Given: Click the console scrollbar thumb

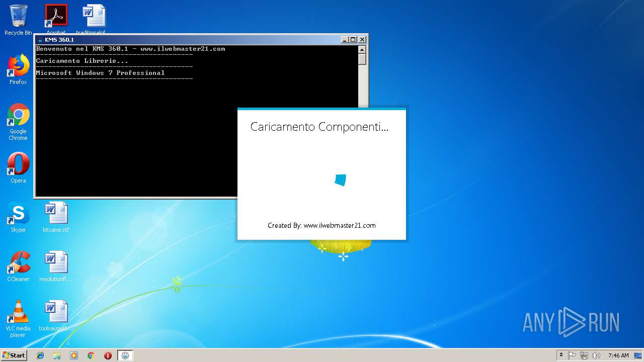Looking at the screenshot, I should pos(362,59).
